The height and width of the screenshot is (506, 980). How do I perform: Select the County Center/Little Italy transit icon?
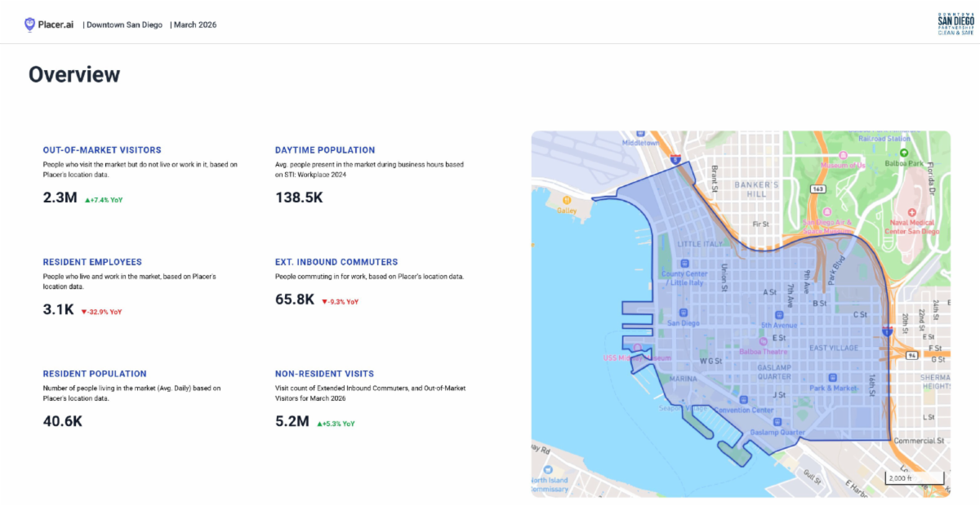(684, 263)
